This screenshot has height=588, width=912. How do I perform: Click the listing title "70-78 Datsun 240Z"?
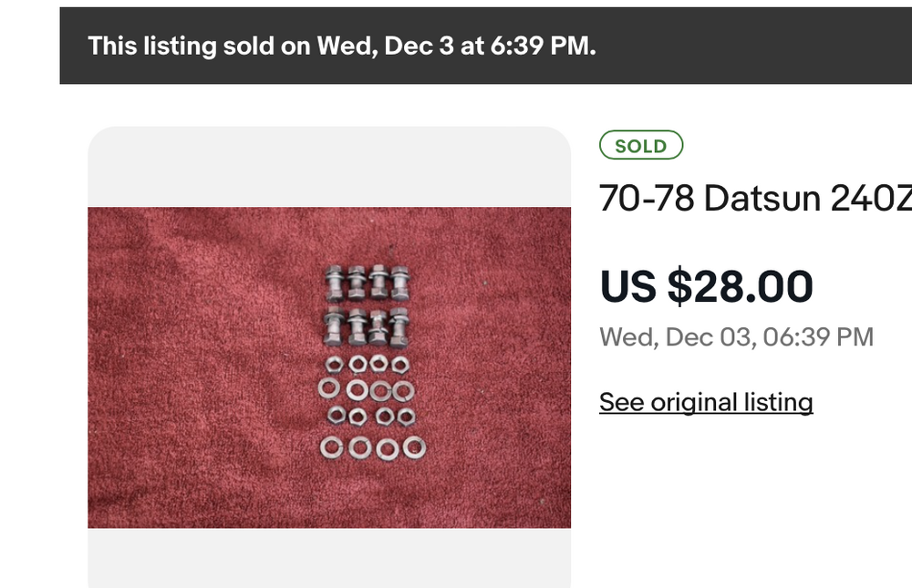coord(755,198)
